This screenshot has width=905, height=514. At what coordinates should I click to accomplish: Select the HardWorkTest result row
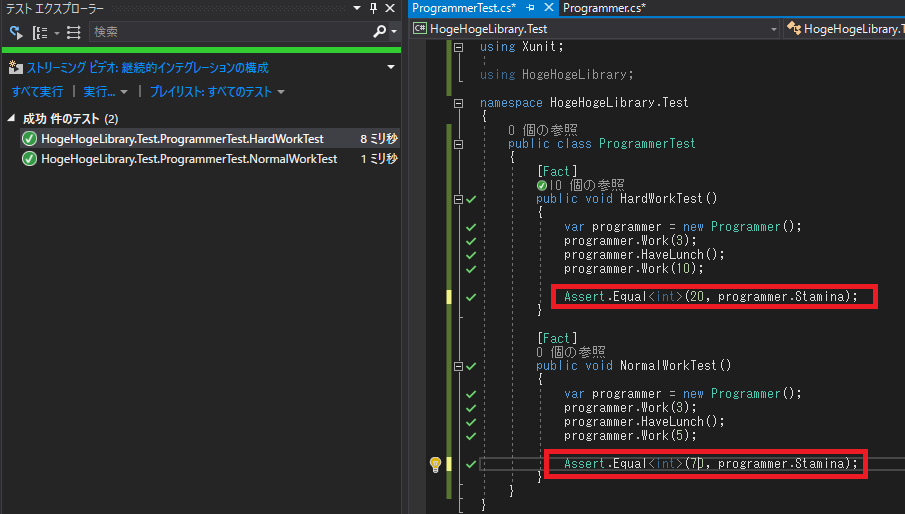[x=210, y=138]
